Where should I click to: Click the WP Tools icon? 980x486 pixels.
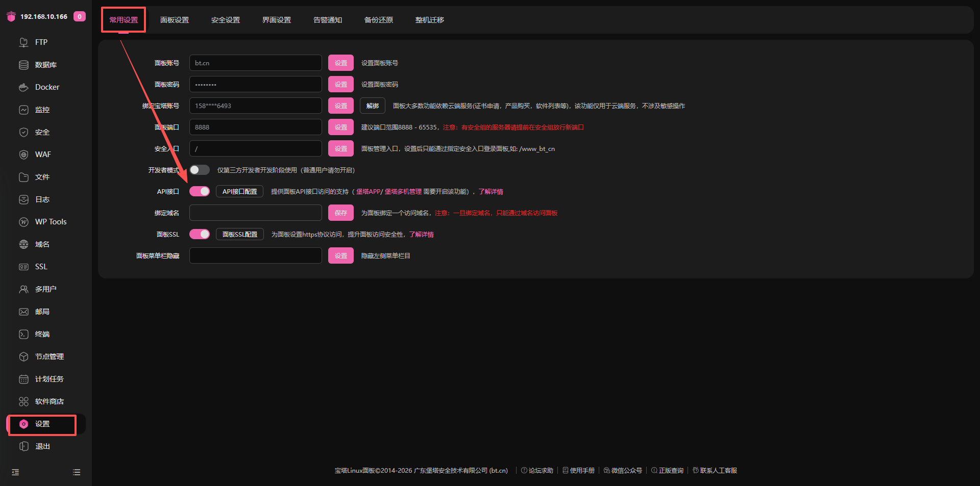pos(23,222)
